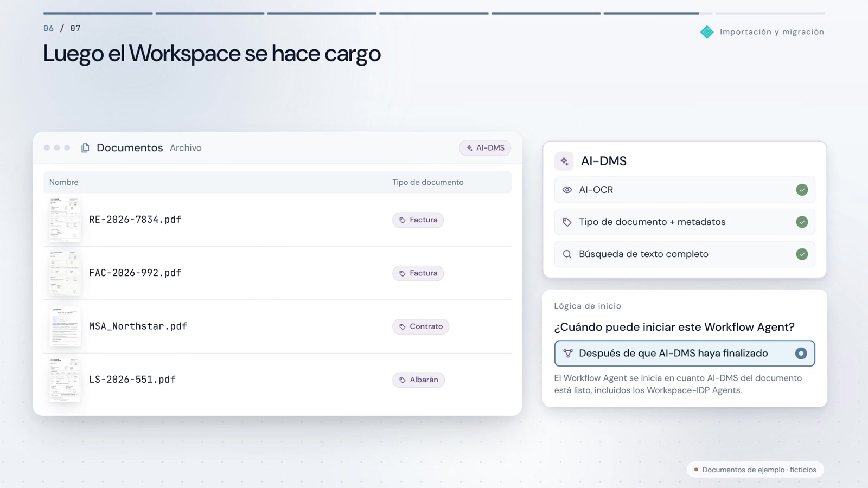Select file name LS-2026-551.pdf
Image resolution: width=868 pixels, height=488 pixels.
pos(132,380)
